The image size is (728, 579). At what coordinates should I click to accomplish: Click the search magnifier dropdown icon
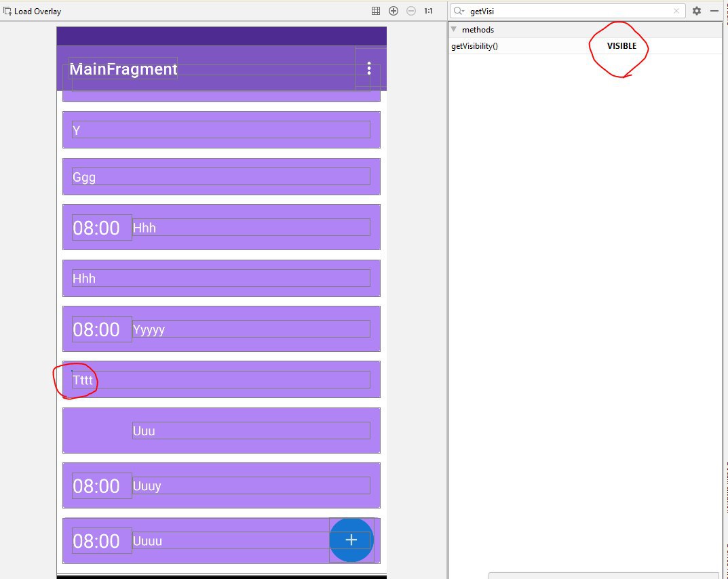point(459,11)
